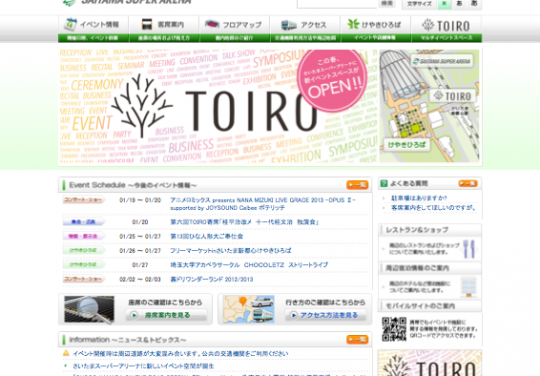
Task: Click the Saitama Super Arena label on map
Action: (x=442, y=61)
